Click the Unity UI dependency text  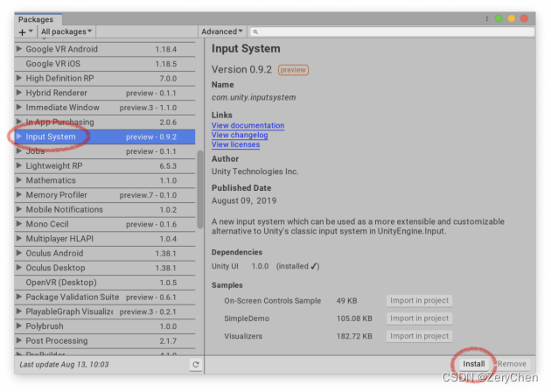point(225,266)
